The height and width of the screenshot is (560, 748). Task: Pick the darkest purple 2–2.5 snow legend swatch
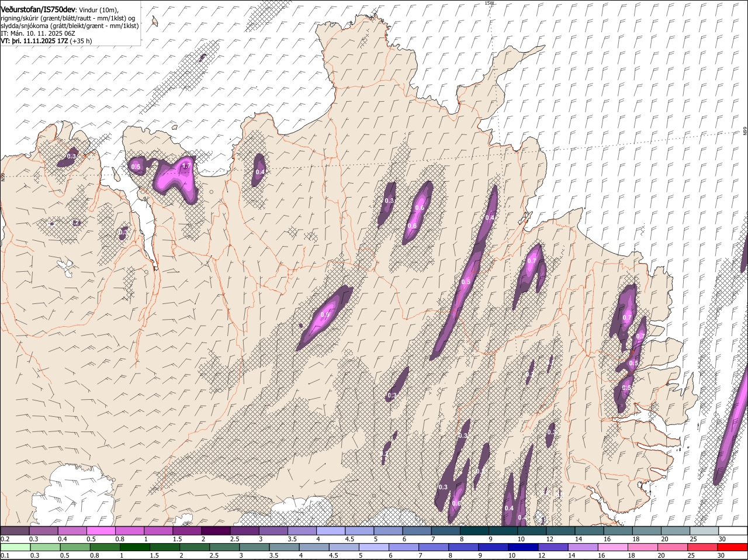pyautogui.click(x=215, y=530)
